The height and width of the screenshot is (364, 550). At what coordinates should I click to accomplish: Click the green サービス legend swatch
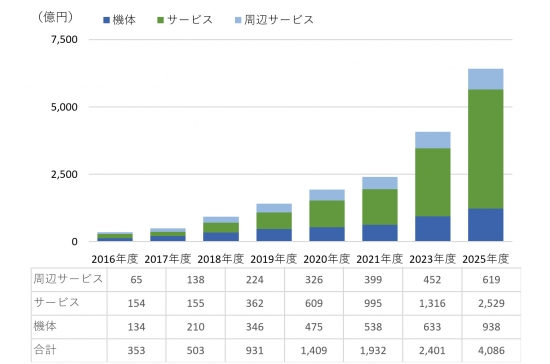(x=161, y=20)
